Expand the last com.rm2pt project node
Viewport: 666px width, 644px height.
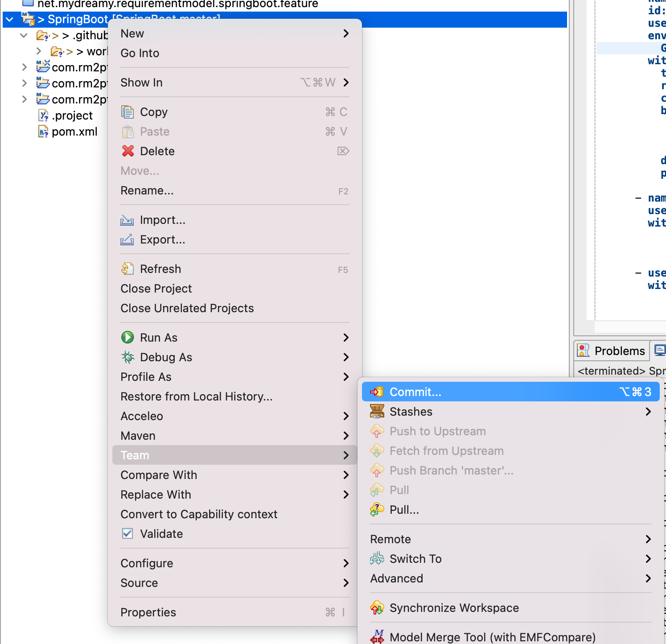coord(25,99)
